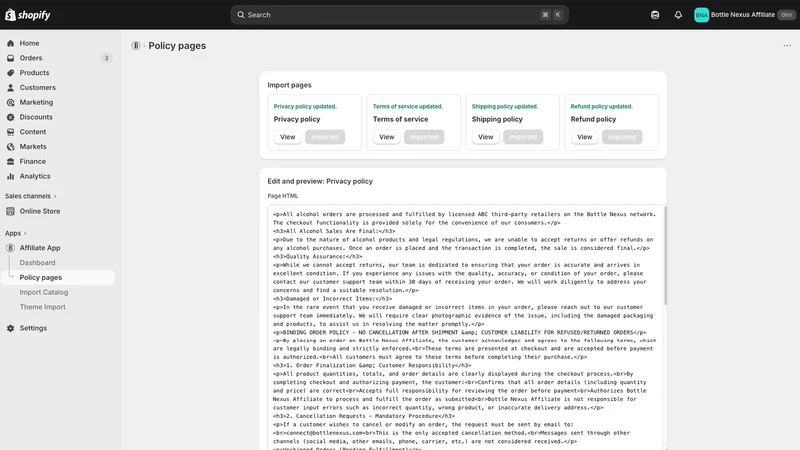Screen dimensions: 800x450
Task: Click the Content icon in sidebar
Action: (x=10, y=132)
